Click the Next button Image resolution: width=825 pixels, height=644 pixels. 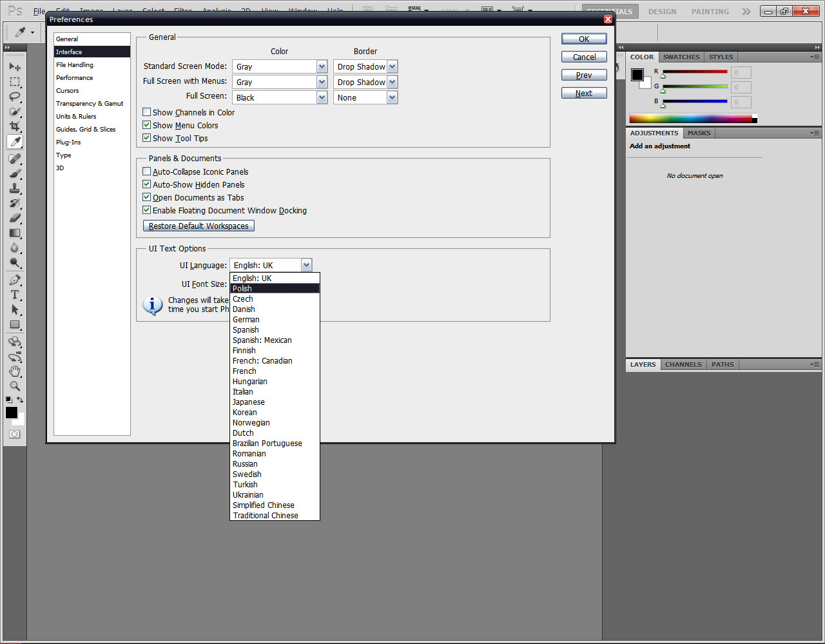[x=584, y=93]
